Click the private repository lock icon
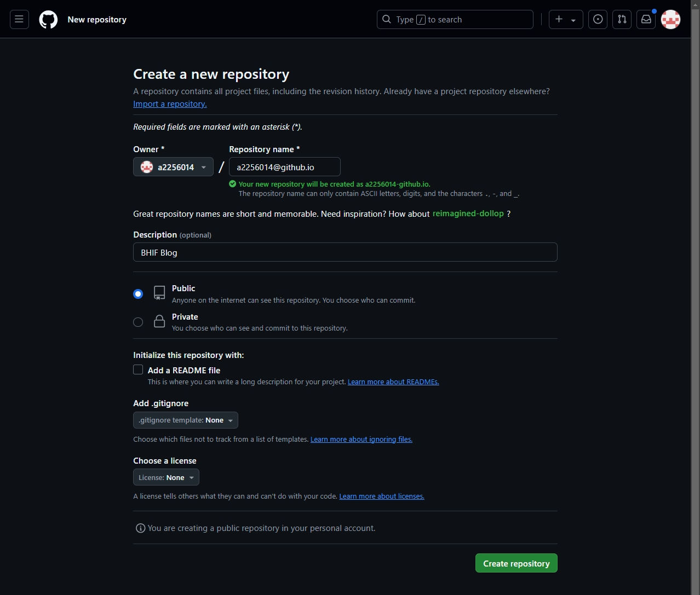 pyautogui.click(x=159, y=321)
